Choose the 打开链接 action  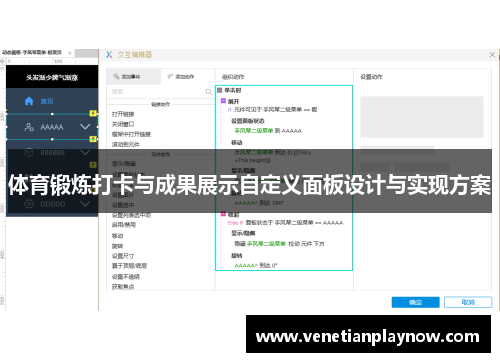(123, 114)
